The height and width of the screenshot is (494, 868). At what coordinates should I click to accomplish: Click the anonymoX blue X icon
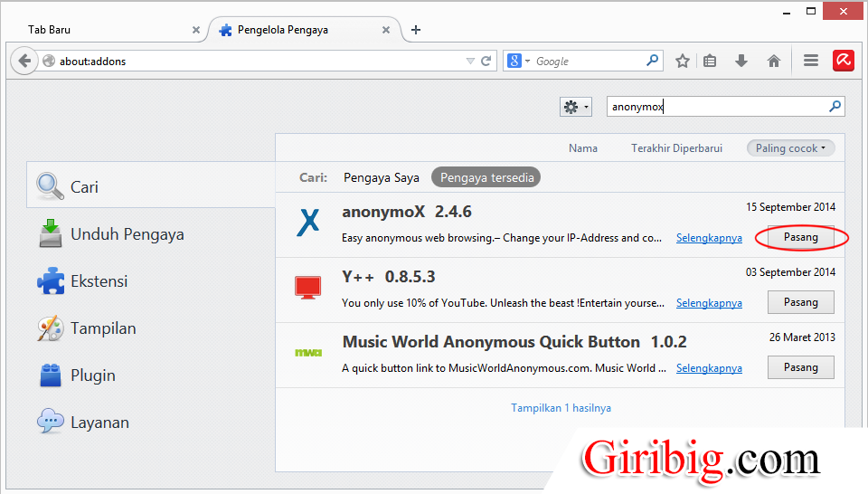pos(308,222)
